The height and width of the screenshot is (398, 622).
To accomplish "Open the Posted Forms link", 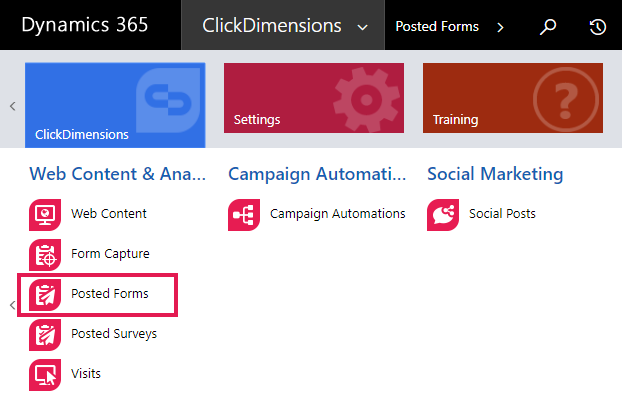I will (x=109, y=294).
